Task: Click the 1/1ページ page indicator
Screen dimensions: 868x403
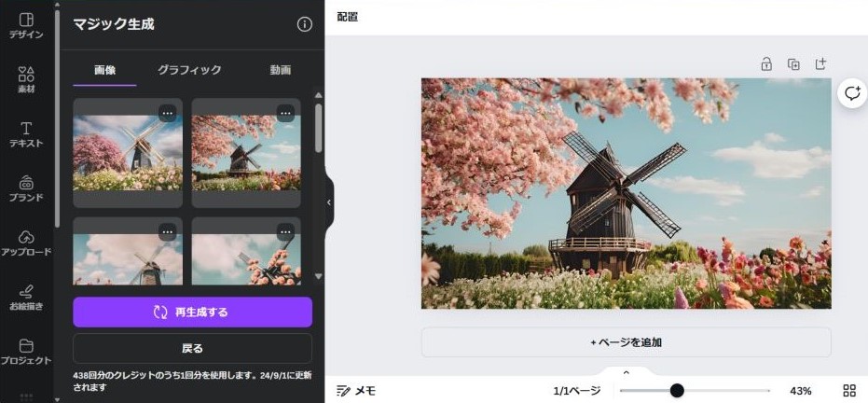Action: tap(577, 391)
